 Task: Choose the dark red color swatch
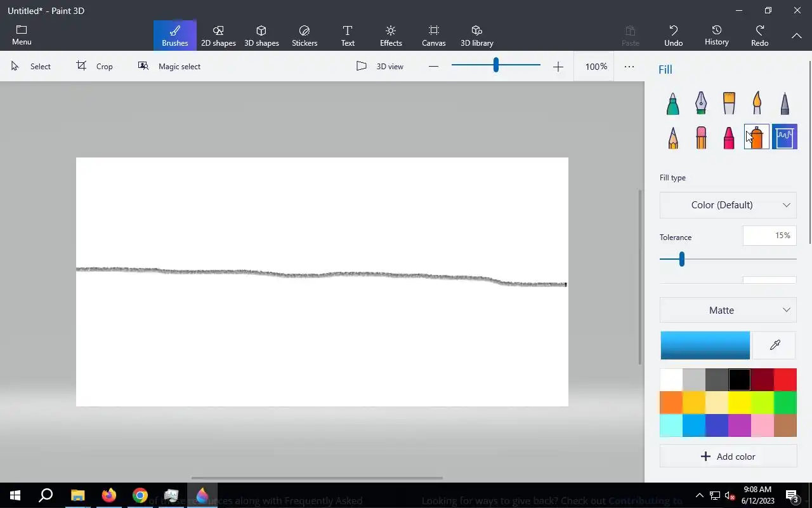click(763, 380)
